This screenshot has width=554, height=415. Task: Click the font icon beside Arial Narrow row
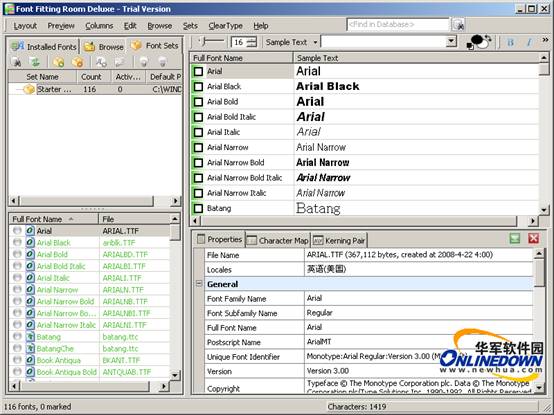(x=30, y=290)
